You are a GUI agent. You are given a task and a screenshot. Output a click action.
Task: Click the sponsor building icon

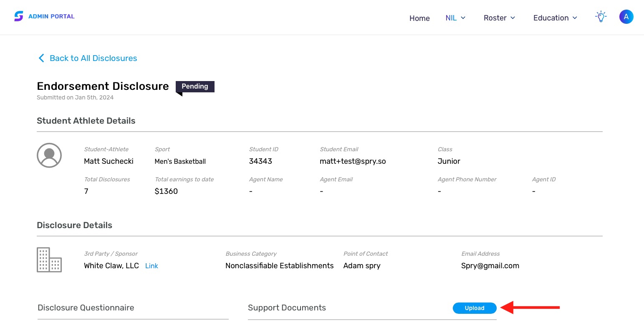pyautogui.click(x=49, y=259)
